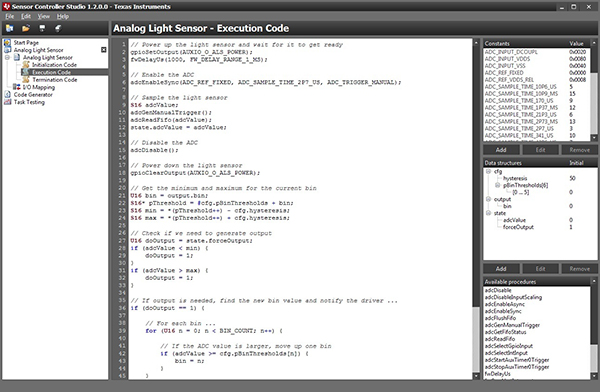Select the Start Page icon in tree
The height and width of the screenshot is (392, 600).
7,42
